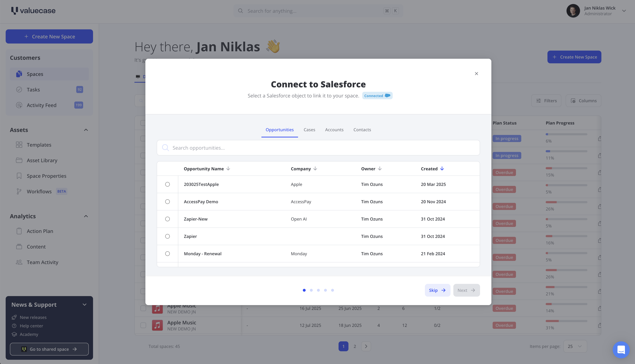Click the 6% plan progress bar

coord(566,134)
